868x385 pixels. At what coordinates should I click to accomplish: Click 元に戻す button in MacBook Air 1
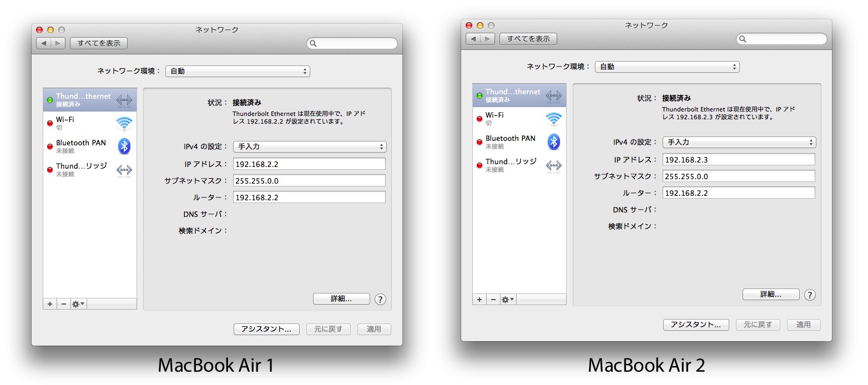click(329, 329)
